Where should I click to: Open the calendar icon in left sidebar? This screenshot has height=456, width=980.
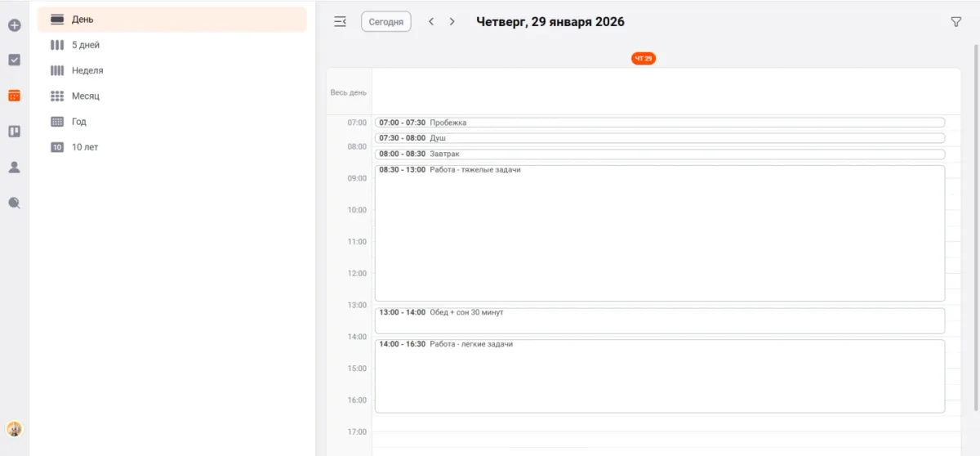click(14, 96)
